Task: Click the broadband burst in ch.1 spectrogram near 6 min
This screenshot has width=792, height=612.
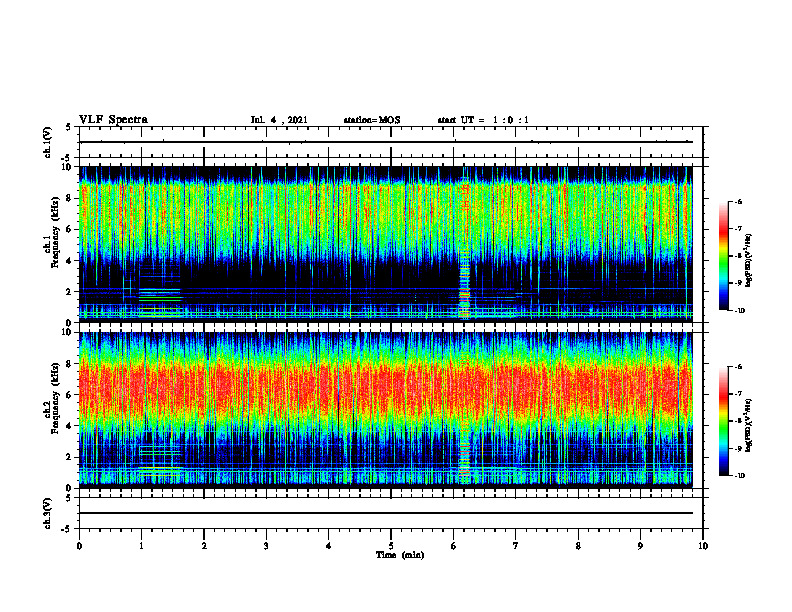Action: coord(464,247)
